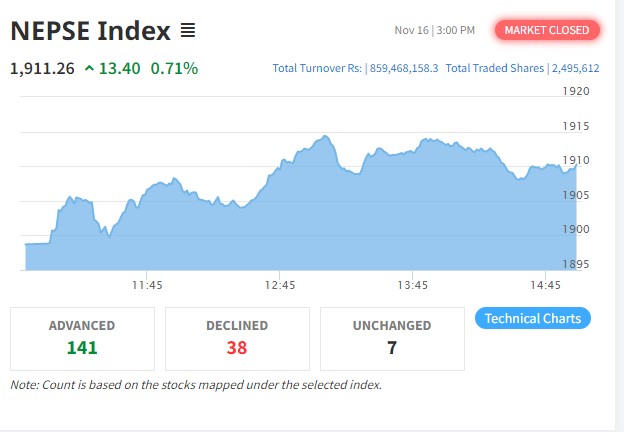Select the NEPSE Index heading
This screenshot has height=432, width=624.
[90, 31]
